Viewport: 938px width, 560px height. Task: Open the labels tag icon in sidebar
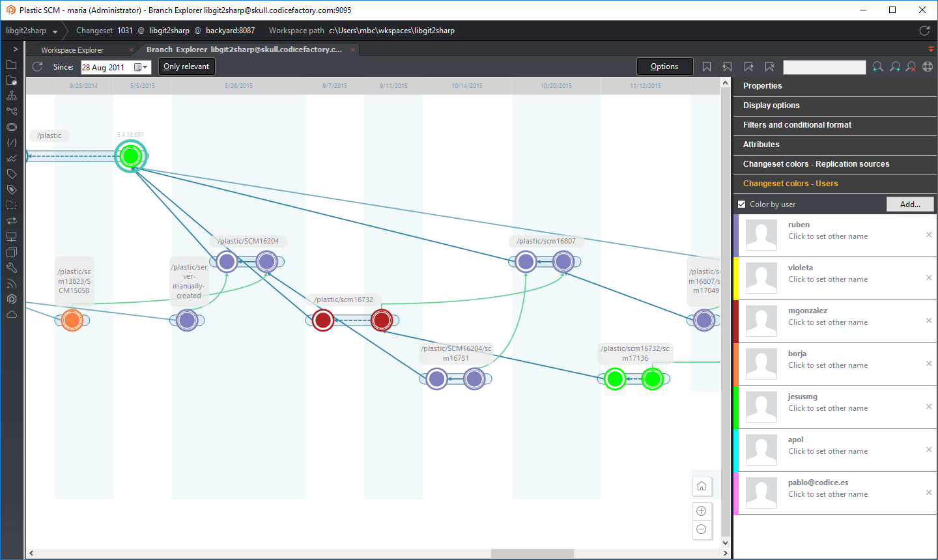pyautogui.click(x=11, y=174)
